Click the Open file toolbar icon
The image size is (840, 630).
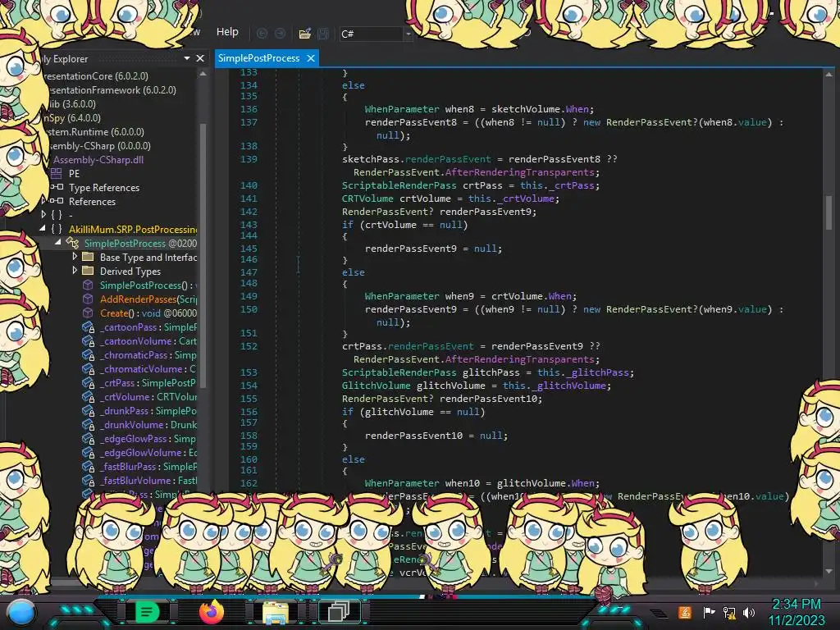point(304,34)
